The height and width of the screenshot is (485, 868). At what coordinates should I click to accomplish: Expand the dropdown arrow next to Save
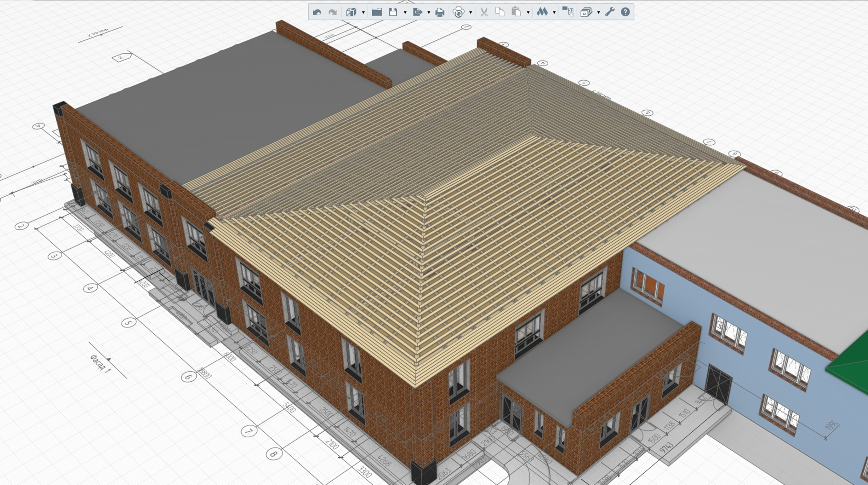coord(405,13)
